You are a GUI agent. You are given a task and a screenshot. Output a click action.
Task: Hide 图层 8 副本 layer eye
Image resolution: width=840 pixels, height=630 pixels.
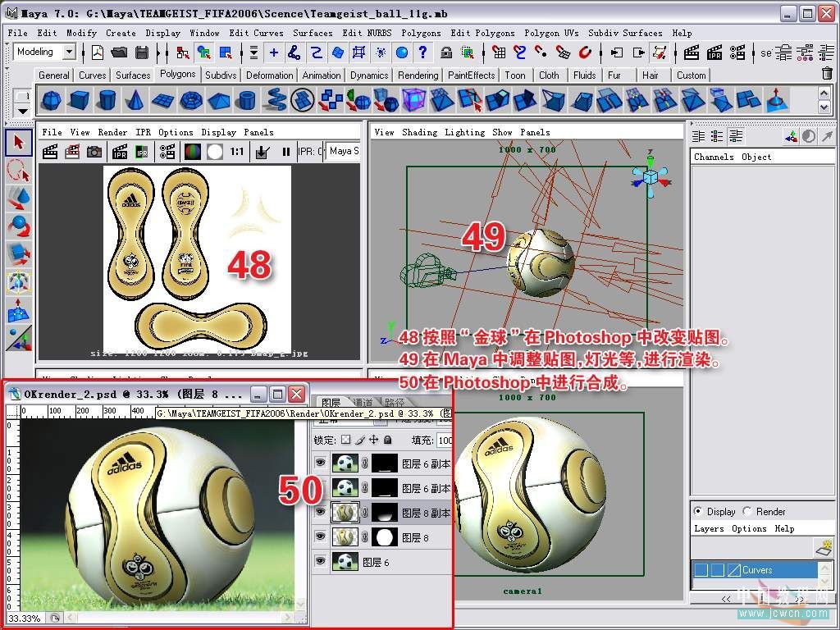coord(321,512)
